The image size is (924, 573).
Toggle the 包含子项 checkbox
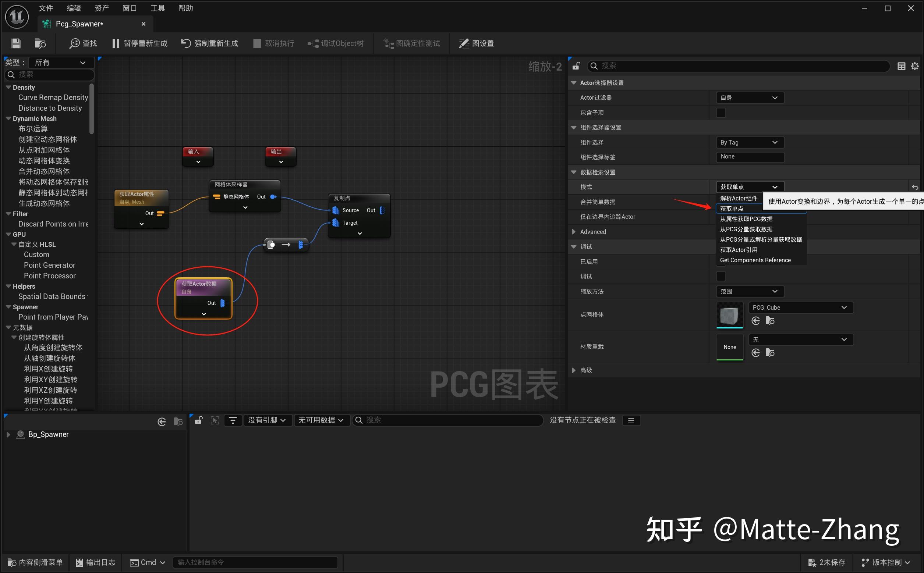[x=721, y=113]
